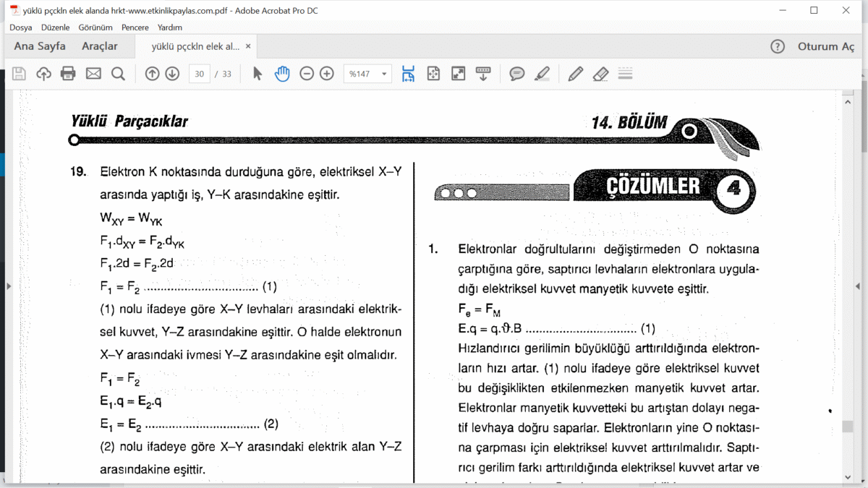Open the Görünüm menu
This screenshot has width=868, height=488.
95,27
